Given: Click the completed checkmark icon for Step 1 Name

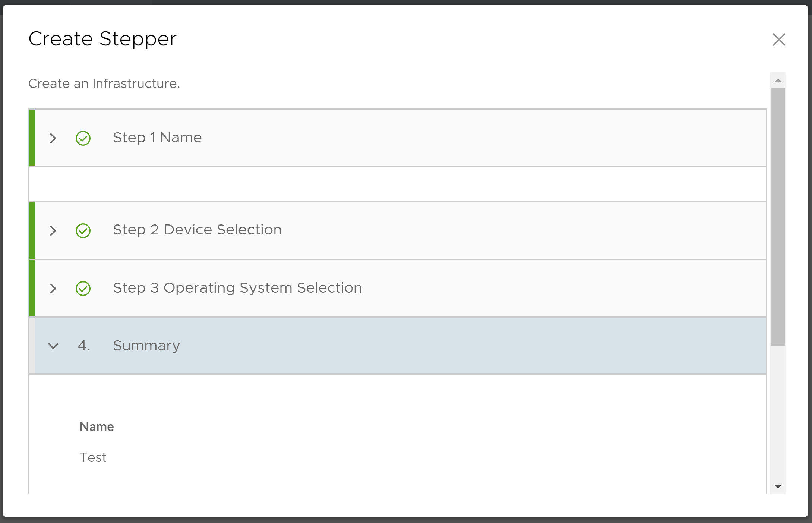Looking at the screenshot, I should [83, 138].
